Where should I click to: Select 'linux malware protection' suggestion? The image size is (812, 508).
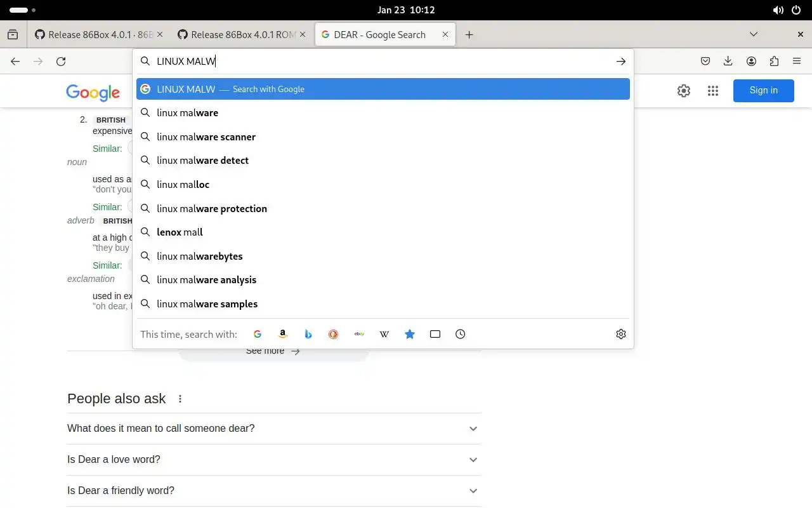click(x=383, y=209)
